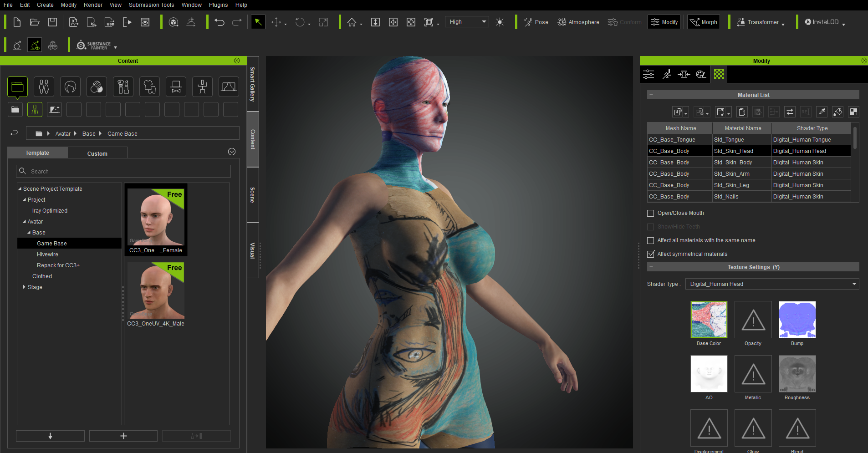Click the back arrow beside the content path
868x453 pixels.
[14, 133]
